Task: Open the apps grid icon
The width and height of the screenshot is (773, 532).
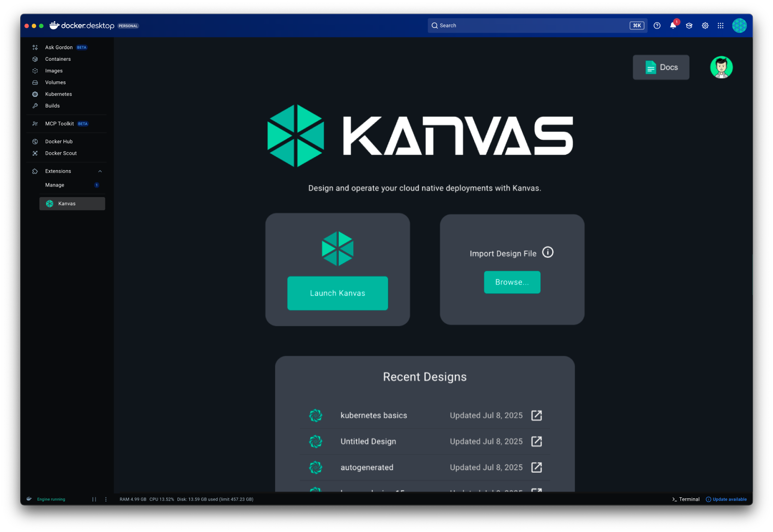Action: pyautogui.click(x=720, y=26)
